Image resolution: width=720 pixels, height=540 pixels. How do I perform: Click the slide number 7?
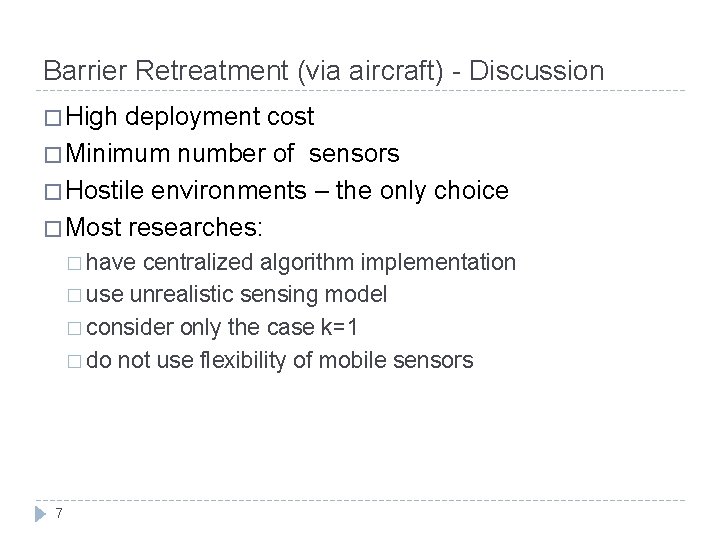coord(60,514)
